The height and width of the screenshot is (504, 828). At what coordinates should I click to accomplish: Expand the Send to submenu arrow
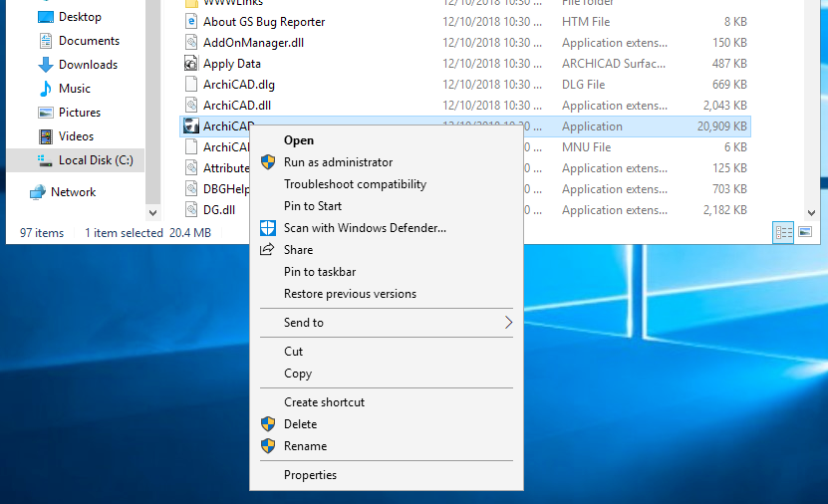click(x=508, y=323)
